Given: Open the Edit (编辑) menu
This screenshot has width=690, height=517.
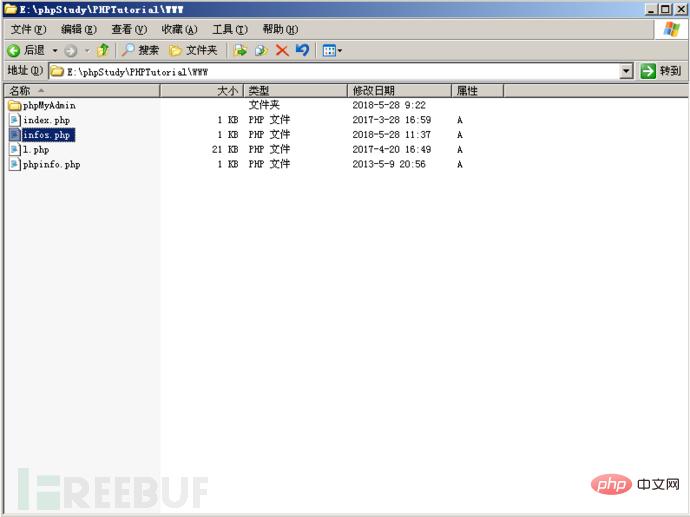Looking at the screenshot, I should tap(79, 29).
